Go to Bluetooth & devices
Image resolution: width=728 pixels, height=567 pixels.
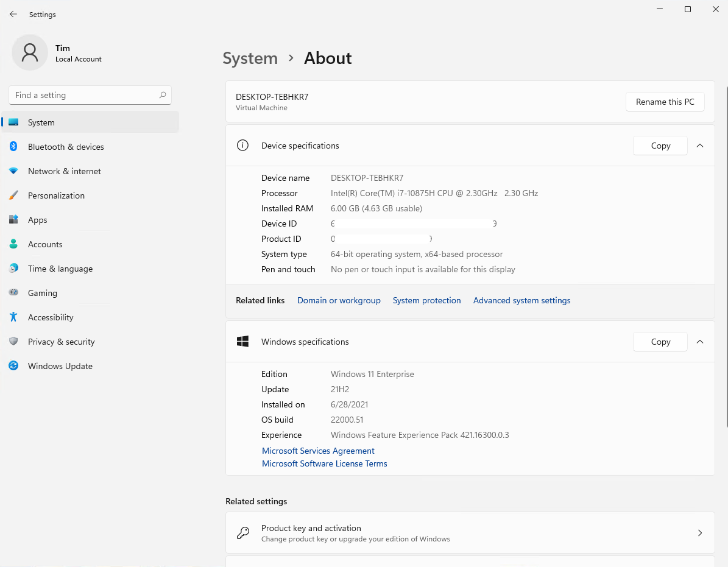click(91, 147)
